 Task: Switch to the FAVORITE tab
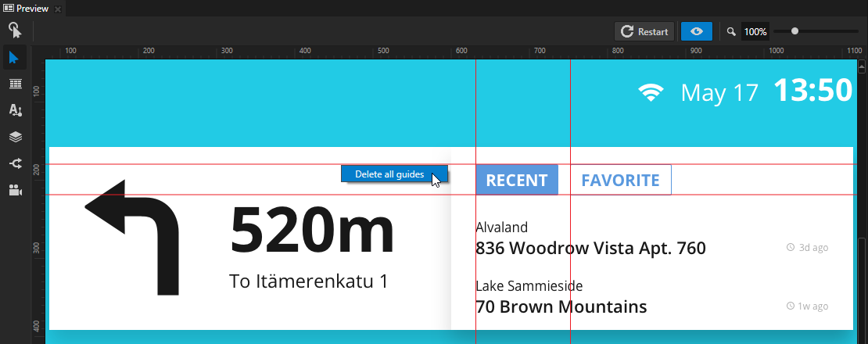click(x=620, y=180)
